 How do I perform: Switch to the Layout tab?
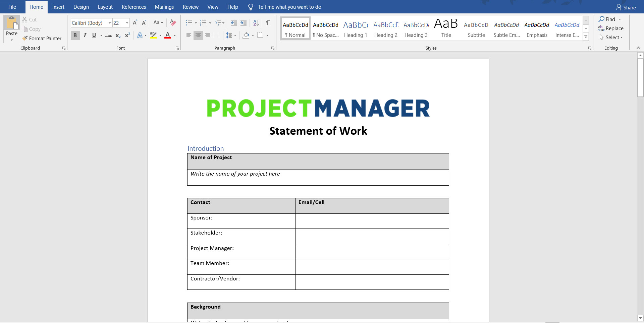coord(105,7)
